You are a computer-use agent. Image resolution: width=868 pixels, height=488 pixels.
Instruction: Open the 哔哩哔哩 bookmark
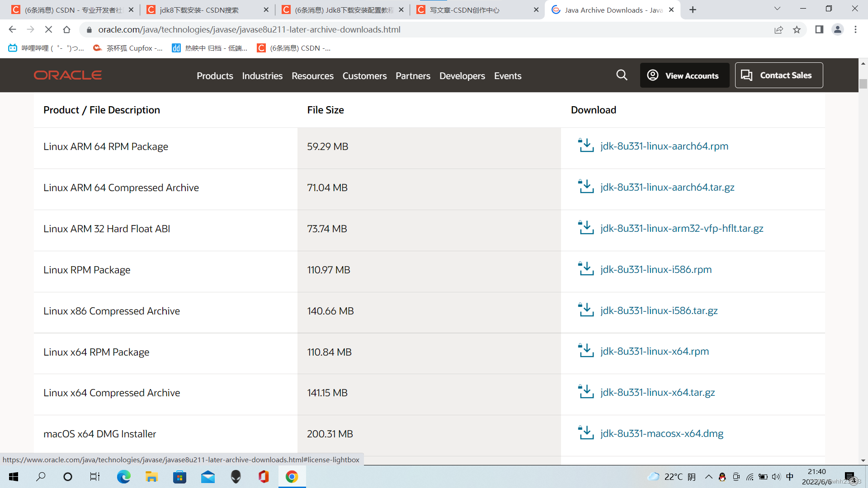(46, 48)
